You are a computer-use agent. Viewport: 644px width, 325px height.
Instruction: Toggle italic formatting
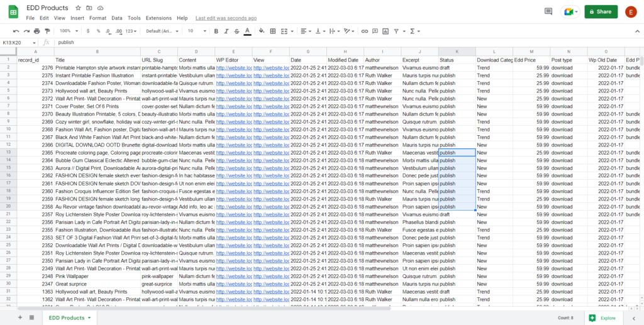[226, 31]
